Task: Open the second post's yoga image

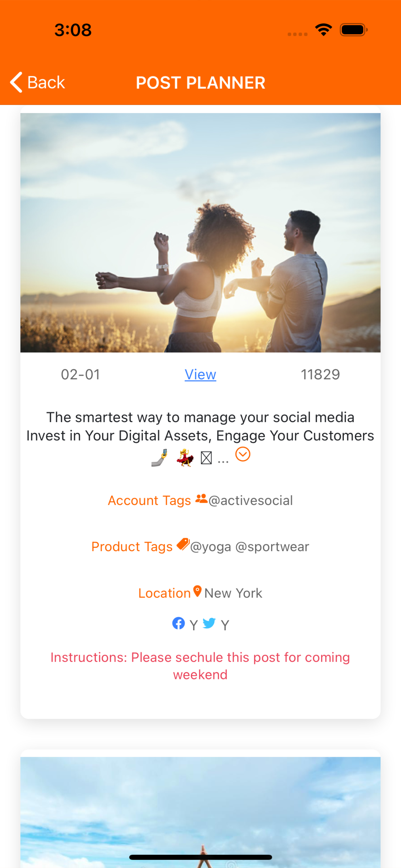Action: pos(200,812)
